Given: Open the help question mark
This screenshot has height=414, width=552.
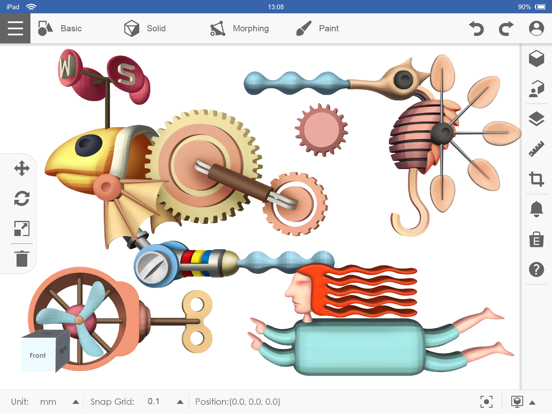Looking at the screenshot, I should pyautogui.click(x=536, y=270).
